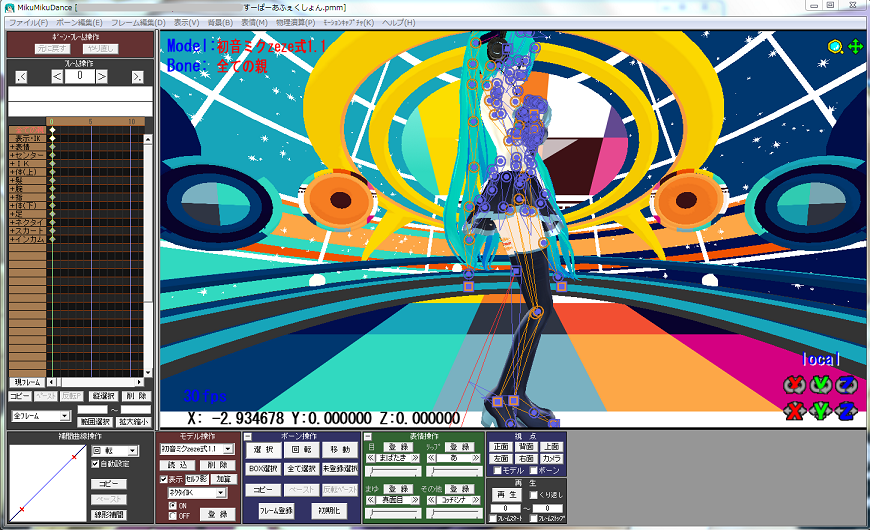
Task: Click previous arrow beside あ lip morph
Action: pyautogui.click(x=431, y=458)
